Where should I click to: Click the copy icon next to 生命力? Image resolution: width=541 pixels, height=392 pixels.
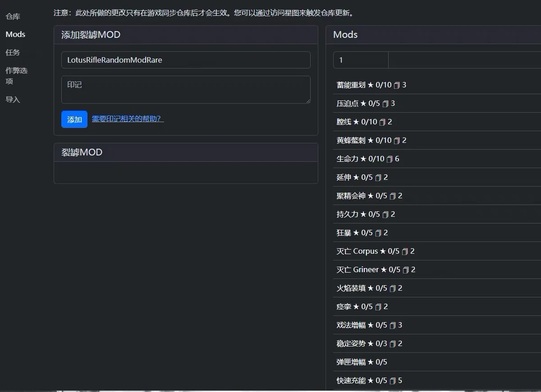tap(389, 159)
